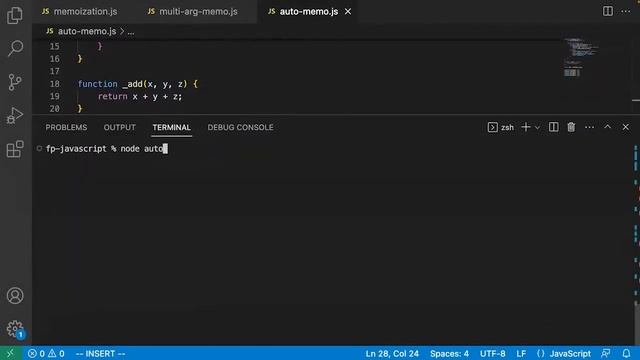Screen dimensions: 640x360
Task: Change encoding via UTF-8
Action: click(x=492, y=353)
